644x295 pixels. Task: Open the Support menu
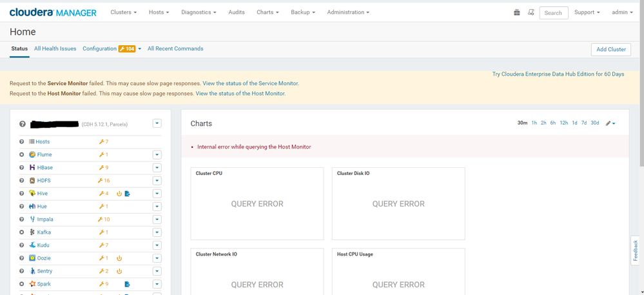587,12
